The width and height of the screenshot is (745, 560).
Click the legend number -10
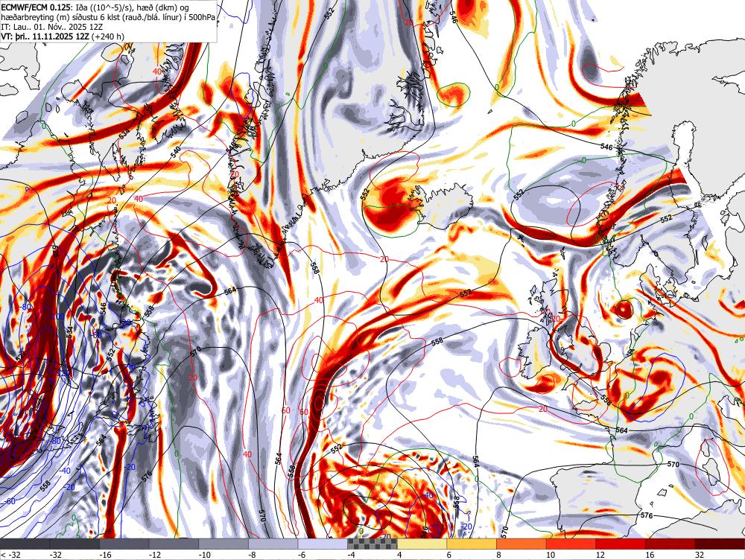coord(205,555)
